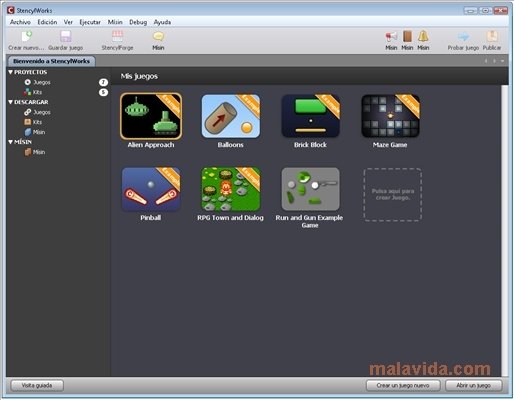Click the previous tab arrow
This screenshot has width=514, height=400.
click(486, 61)
